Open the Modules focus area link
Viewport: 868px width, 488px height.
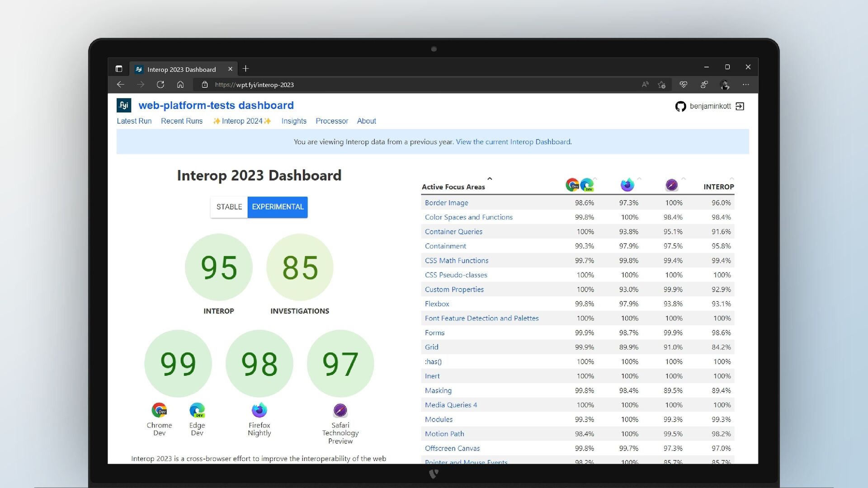pyautogui.click(x=439, y=420)
